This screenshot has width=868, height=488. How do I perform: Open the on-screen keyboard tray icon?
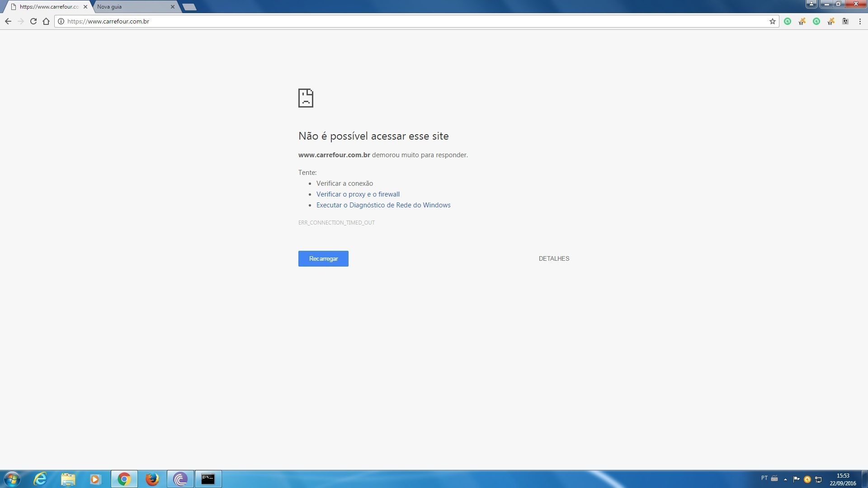[x=774, y=478]
